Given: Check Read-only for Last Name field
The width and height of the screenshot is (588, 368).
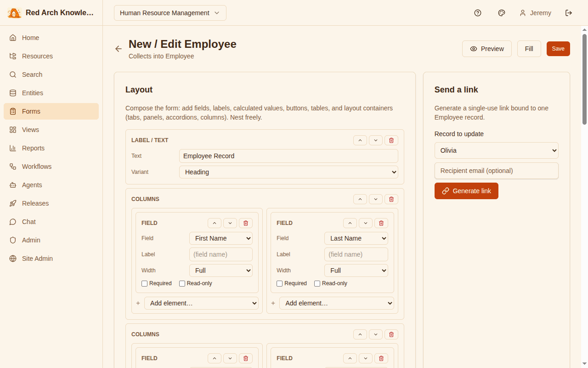Looking at the screenshot, I should pos(317,283).
